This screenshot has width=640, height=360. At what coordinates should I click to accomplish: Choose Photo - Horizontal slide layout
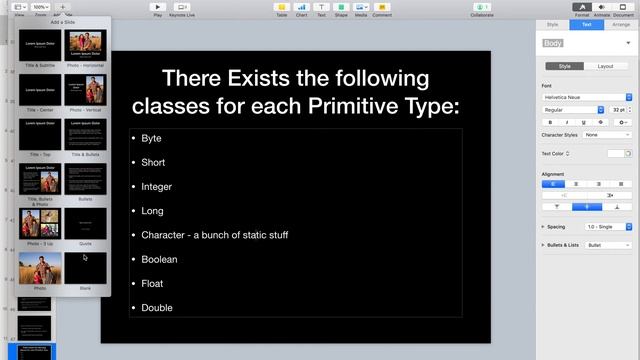pyautogui.click(x=85, y=45)
